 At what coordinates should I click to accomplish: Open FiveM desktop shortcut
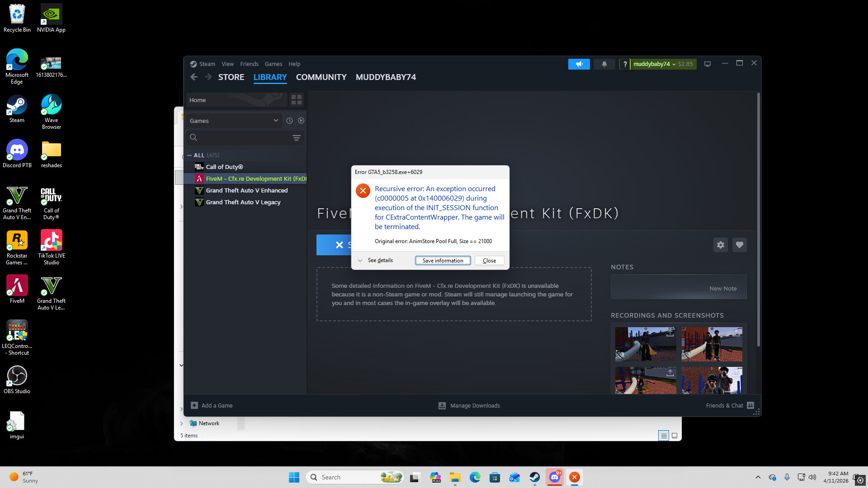[x=17, y=289]
